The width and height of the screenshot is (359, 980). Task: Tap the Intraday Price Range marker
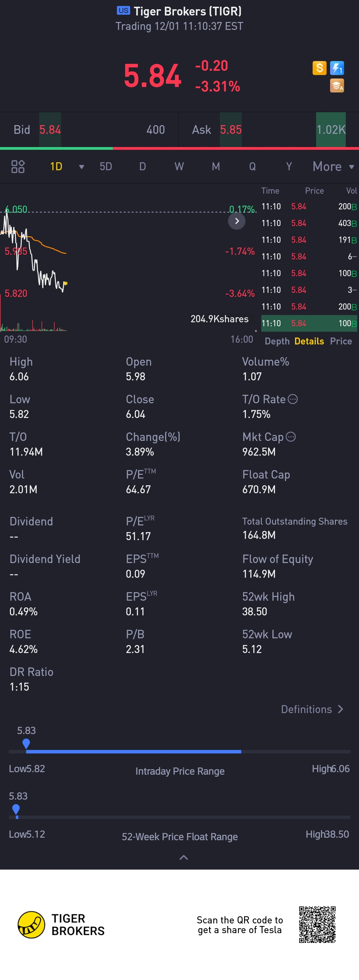pos(26,743)
